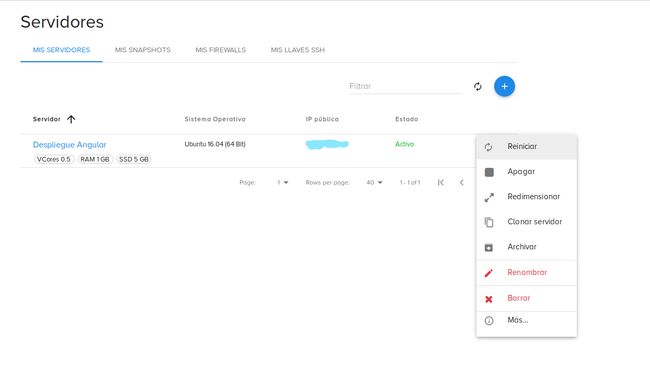Click the Servidor column header
The width and height of the screenshot is (650, 378).
46,119
